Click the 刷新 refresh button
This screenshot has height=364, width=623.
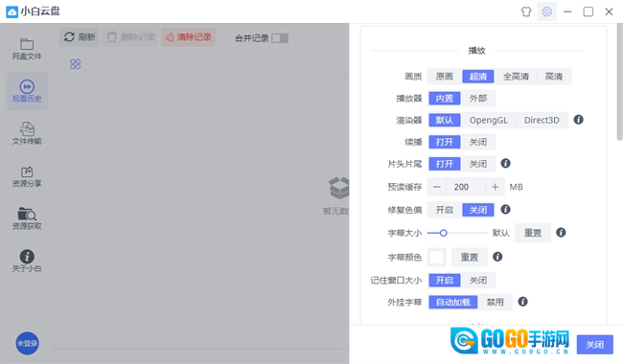(x=80, y=37)
